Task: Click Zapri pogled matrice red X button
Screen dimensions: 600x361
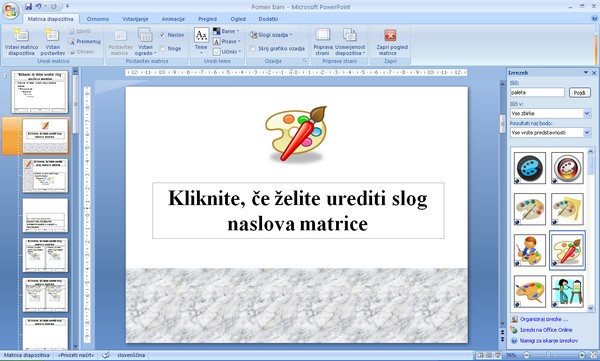Action: click(390, 36)
